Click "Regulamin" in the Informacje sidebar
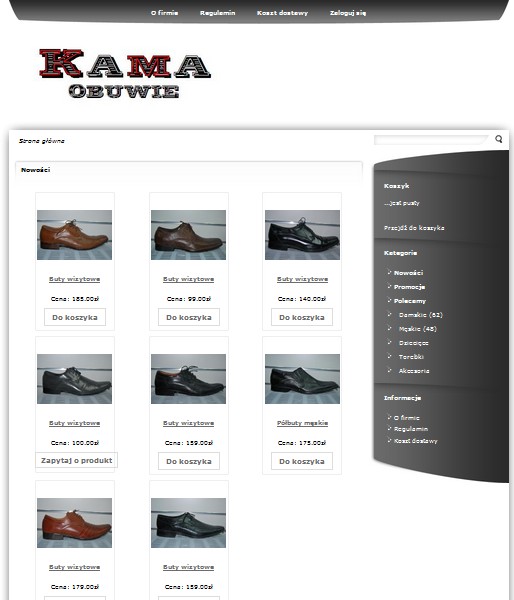Image resolution: width=514 pixels, height=600 pixels. pos(411,429)
